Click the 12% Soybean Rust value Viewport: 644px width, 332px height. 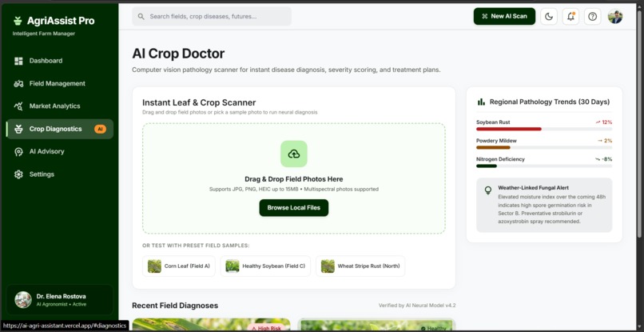point(607,122)
